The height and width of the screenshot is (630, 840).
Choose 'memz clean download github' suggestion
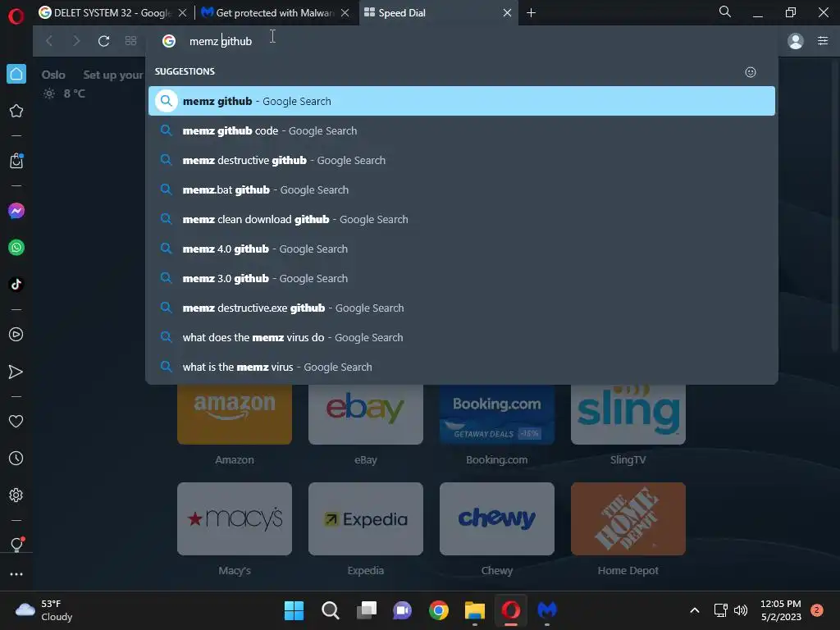coord(462,219)
